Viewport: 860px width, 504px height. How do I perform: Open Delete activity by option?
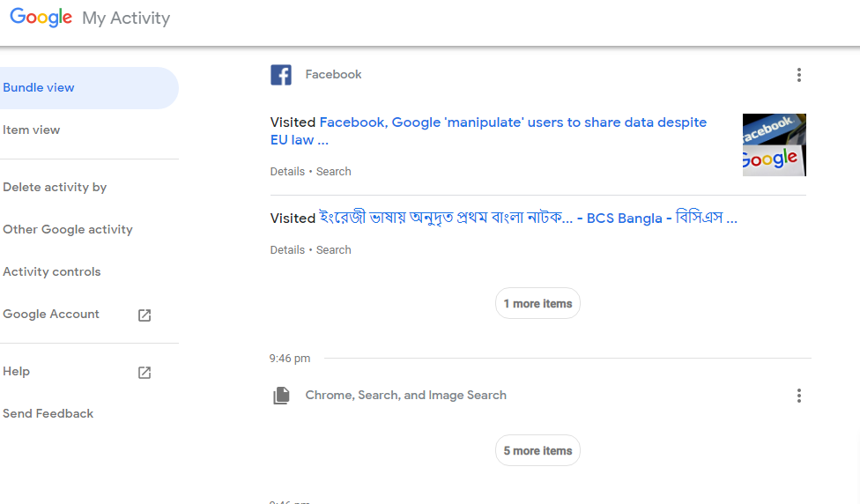[x=55, y=187]
